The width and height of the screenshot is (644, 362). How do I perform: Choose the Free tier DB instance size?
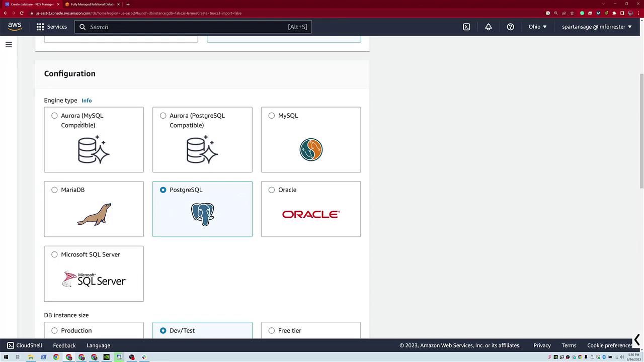point(272,331)
